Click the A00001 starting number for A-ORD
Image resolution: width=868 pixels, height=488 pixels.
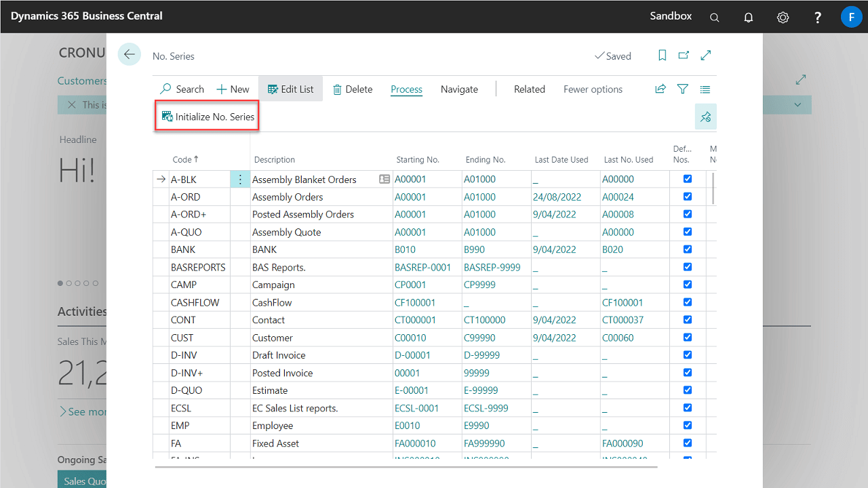coord(410,197)
